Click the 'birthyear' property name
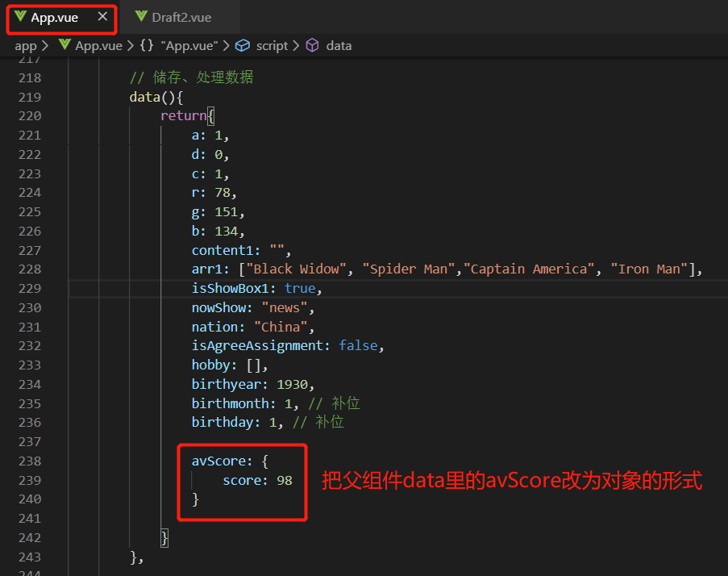 coord(226,385)
